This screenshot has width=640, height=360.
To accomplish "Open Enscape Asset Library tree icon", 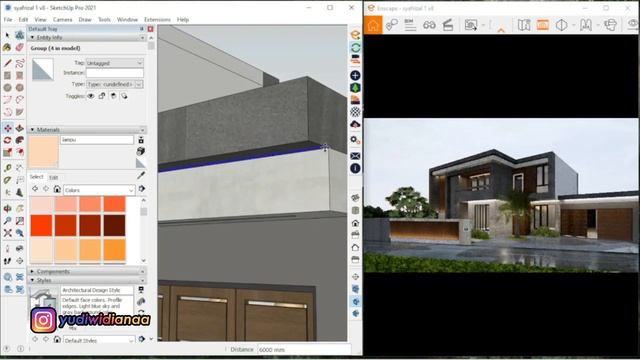I will click(356, 88).
